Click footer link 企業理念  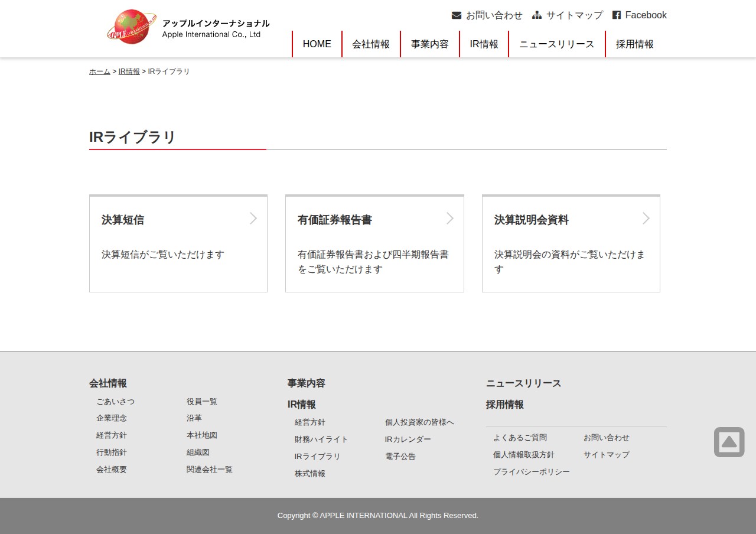pos(112,418)
